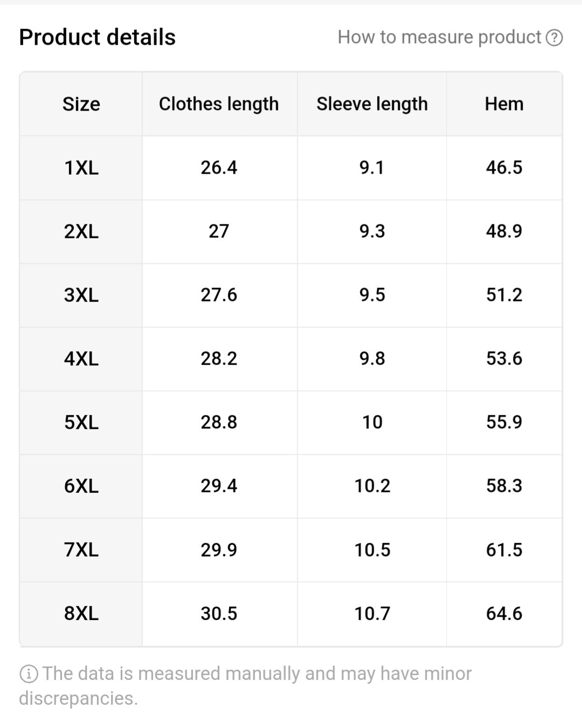This screenshot has width=582, height=728.
Task: Click the Product details heading
Action: click(98, 37)
